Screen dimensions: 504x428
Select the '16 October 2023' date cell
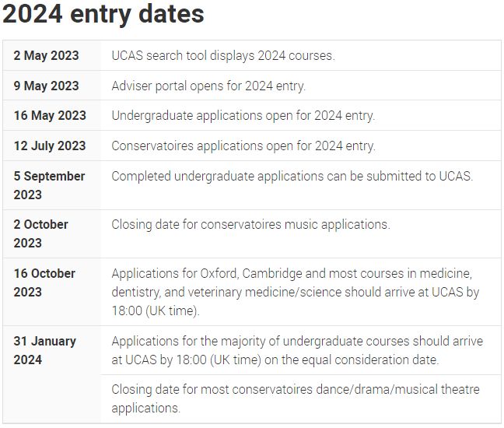coord(52,292)
